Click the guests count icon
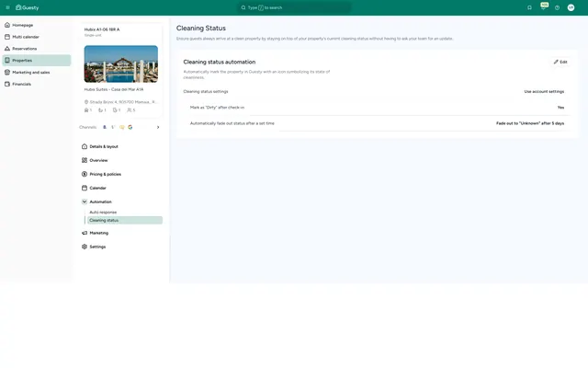Screen dimensions: 588x368 coord(129,110)
